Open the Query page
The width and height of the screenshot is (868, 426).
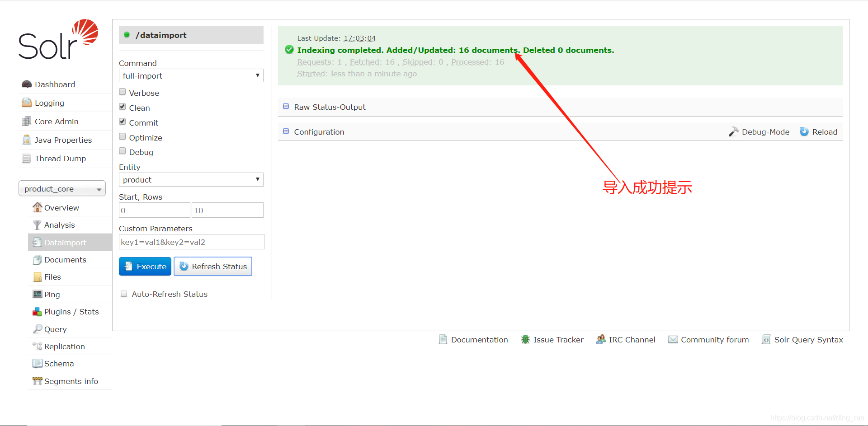point(55,329)
